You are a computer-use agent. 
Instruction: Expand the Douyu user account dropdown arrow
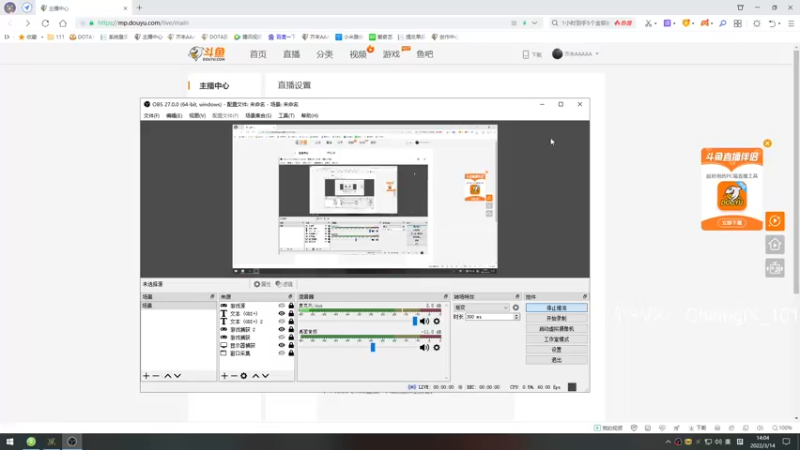point(597,54)
